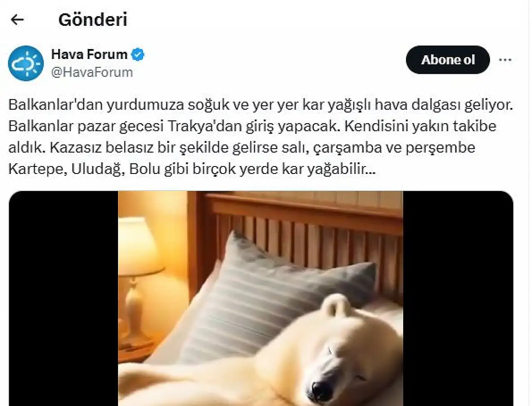Go back using the left arrow

coord(17,20)
